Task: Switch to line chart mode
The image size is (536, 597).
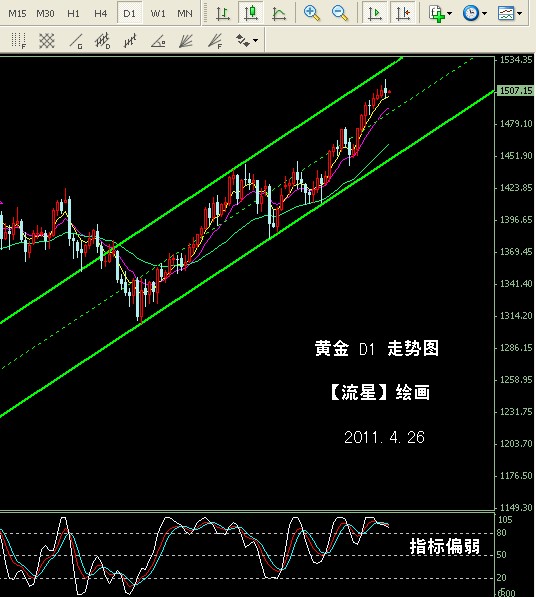Action: (279, 13)
